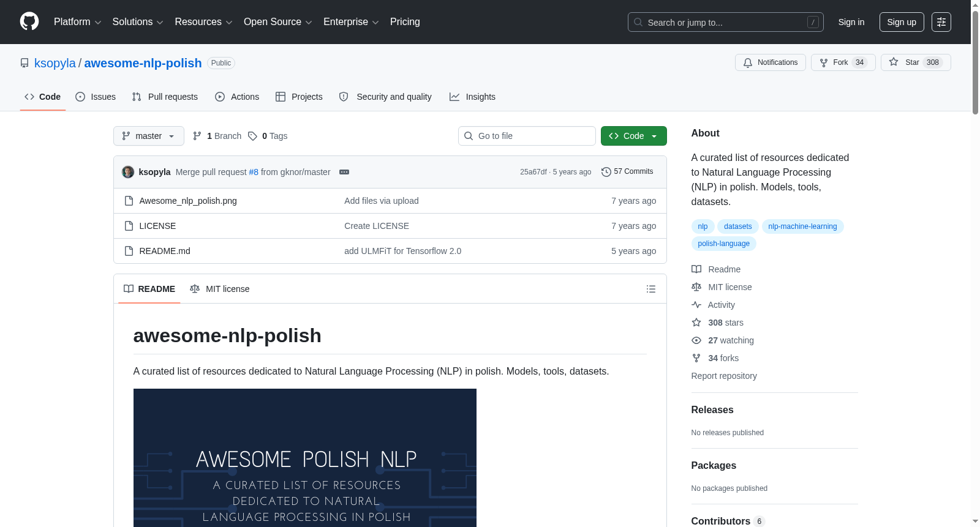Expand the Platform menu
The height and width of the screenshot is (527, 980).
point(77,22)
